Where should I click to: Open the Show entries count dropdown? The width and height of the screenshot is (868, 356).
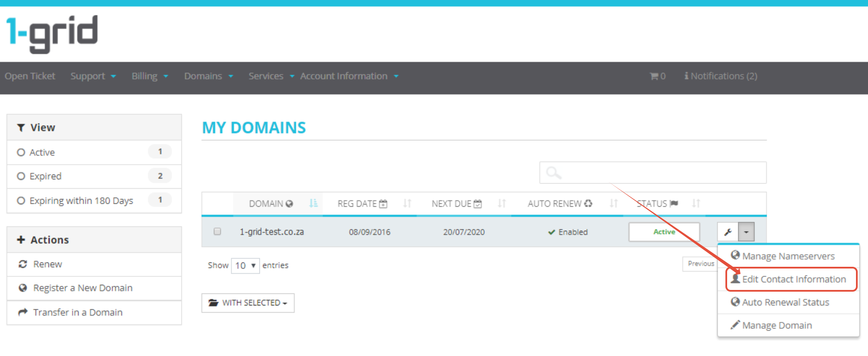(245, 265)
